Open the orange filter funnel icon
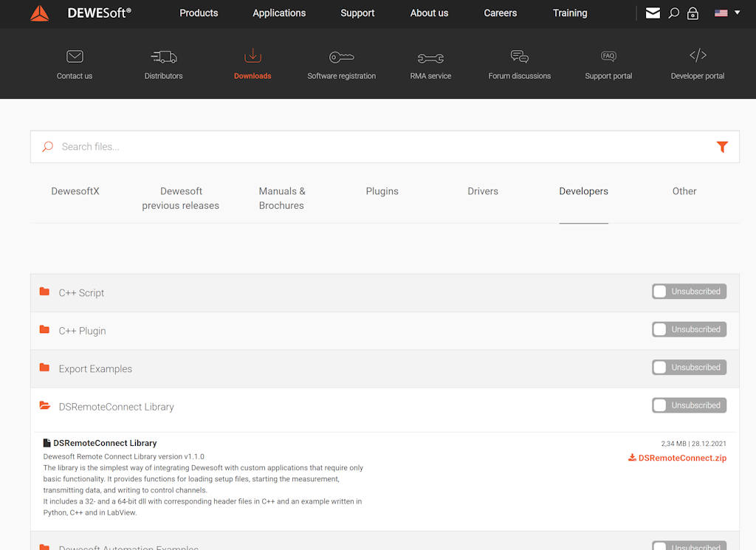Image resolution: width=756 pixels, height=550 pixels. coord(722,147)
